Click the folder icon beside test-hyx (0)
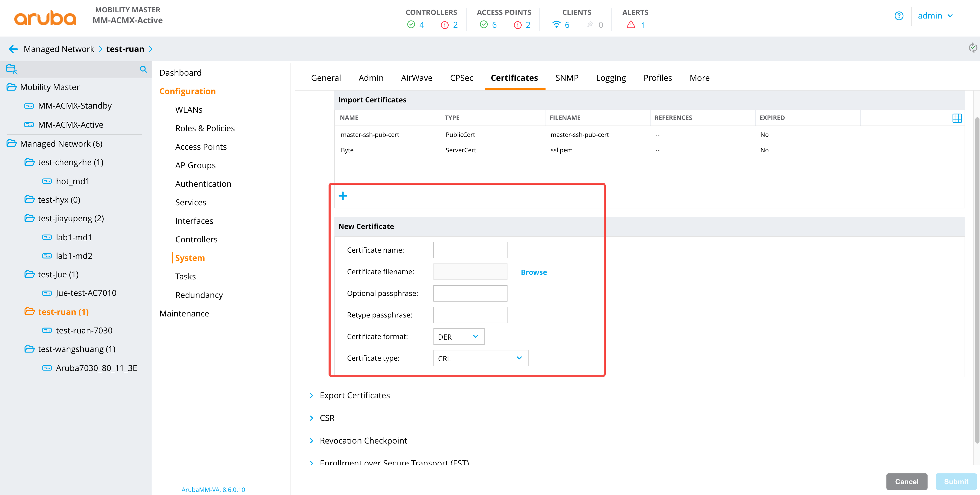Image resolution: width=980 pixels, height=495 pixels. coord(30,200)
